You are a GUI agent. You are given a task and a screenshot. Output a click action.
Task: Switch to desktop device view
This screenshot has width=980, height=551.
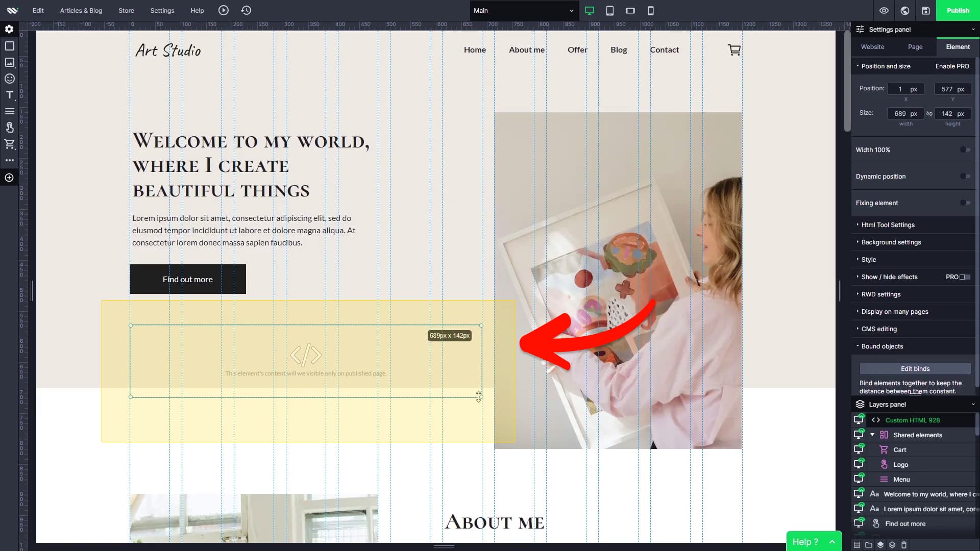point(590,10)
